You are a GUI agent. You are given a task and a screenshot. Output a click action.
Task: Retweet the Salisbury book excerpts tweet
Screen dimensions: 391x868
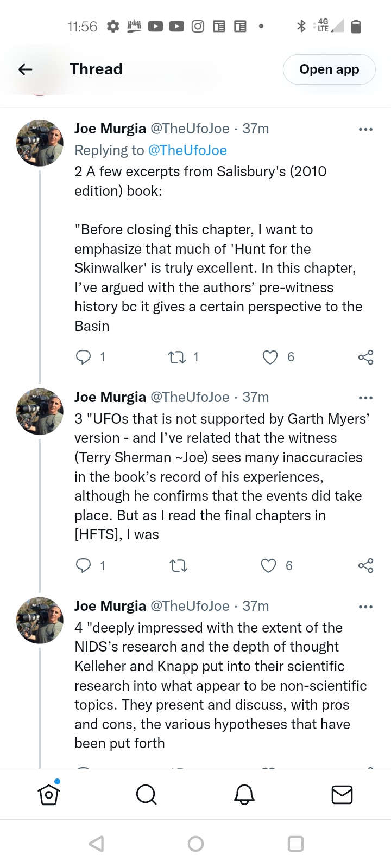coord(176,357)
